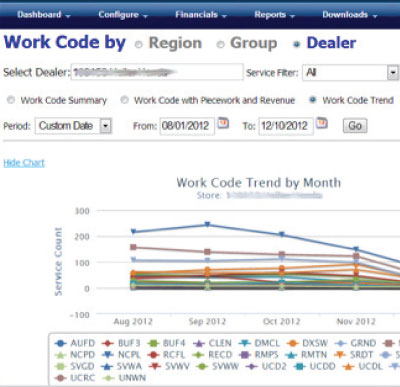The width and height of the screenshot is (400, 387).
Task: Click the Hide Chart link
Action: (24, 163)
